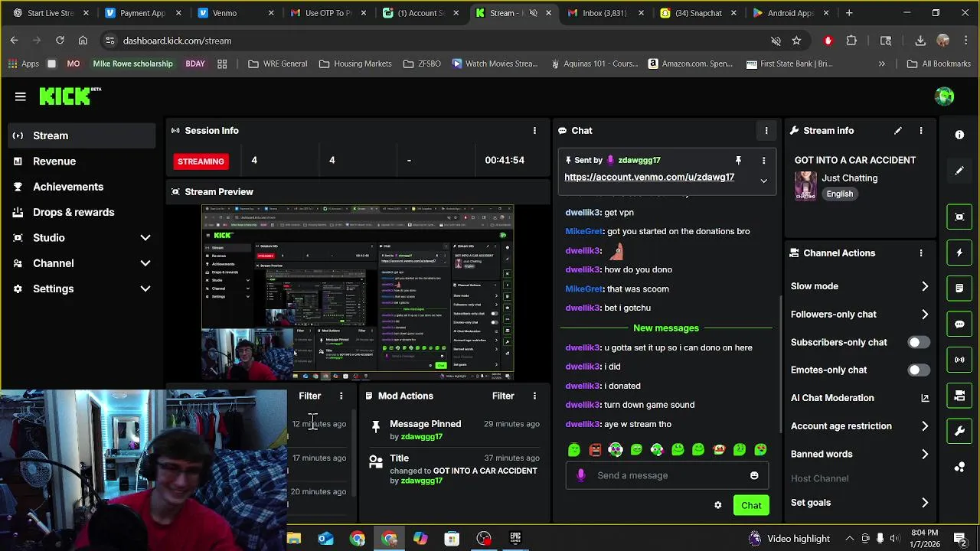Open AI Chat Moderation external link
The height and width of the screenshot is (551, 980).
pos(925,398)
